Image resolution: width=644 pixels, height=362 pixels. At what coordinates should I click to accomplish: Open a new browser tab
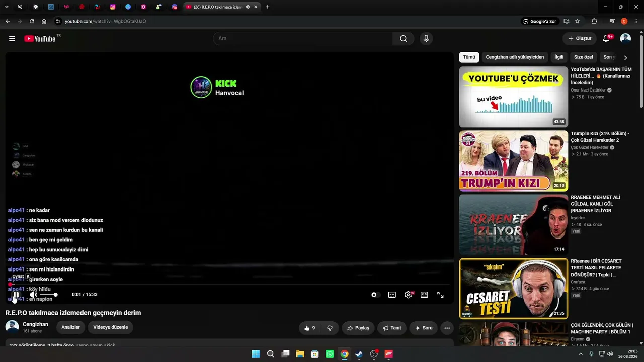[268, 7]
